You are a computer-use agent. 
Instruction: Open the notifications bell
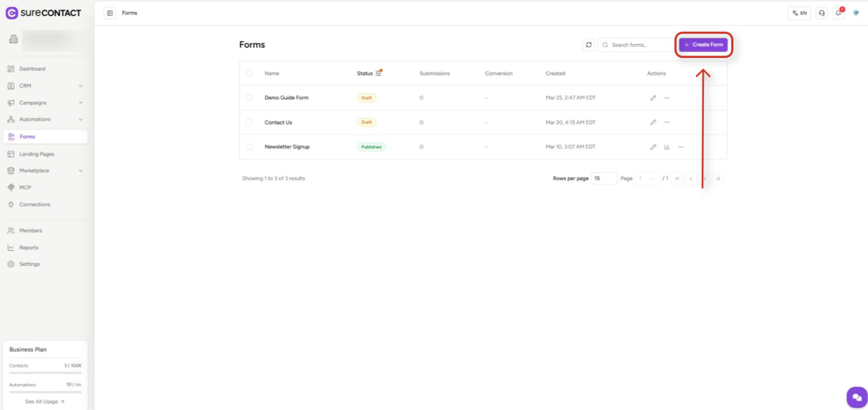point(839,13)
